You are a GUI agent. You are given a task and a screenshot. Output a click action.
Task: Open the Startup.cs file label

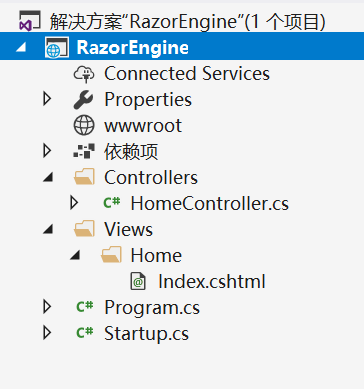point(146,333)
